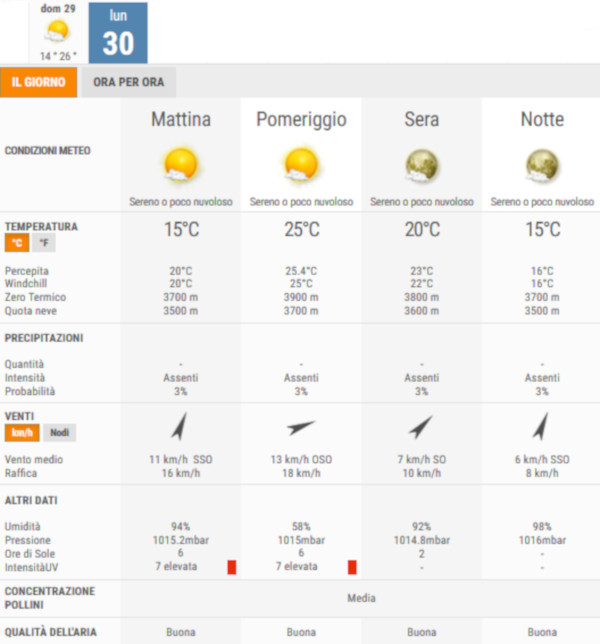The image size is (600, 644).
Task: Click the 1016mbar pressure value
Action: [542, 540]
